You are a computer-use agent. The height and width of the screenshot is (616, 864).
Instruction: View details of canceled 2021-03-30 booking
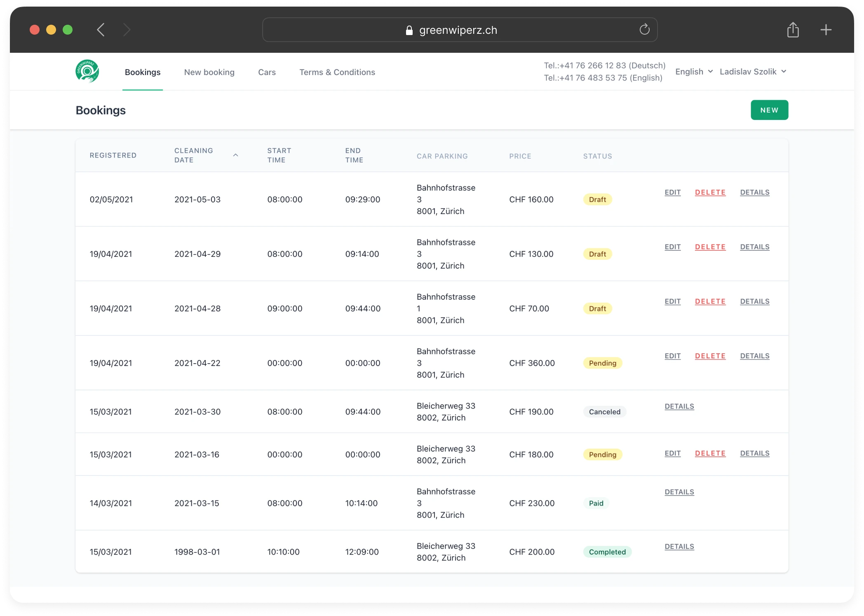click(679, 407)
